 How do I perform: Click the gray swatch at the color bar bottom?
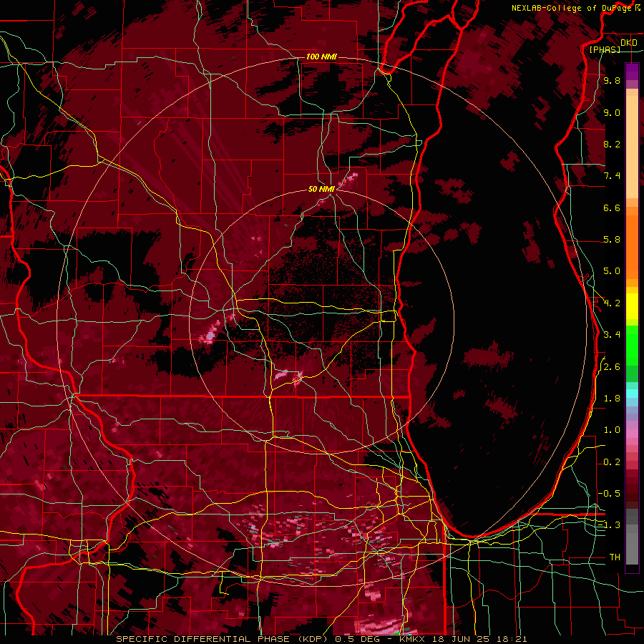[632, 545]
